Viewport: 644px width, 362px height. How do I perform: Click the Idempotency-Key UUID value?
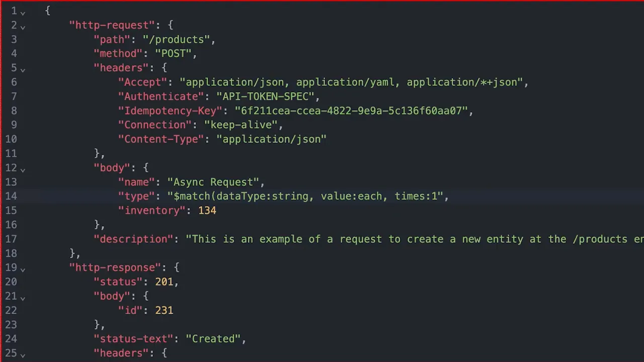pyautogui.click(x=352, y=111)
